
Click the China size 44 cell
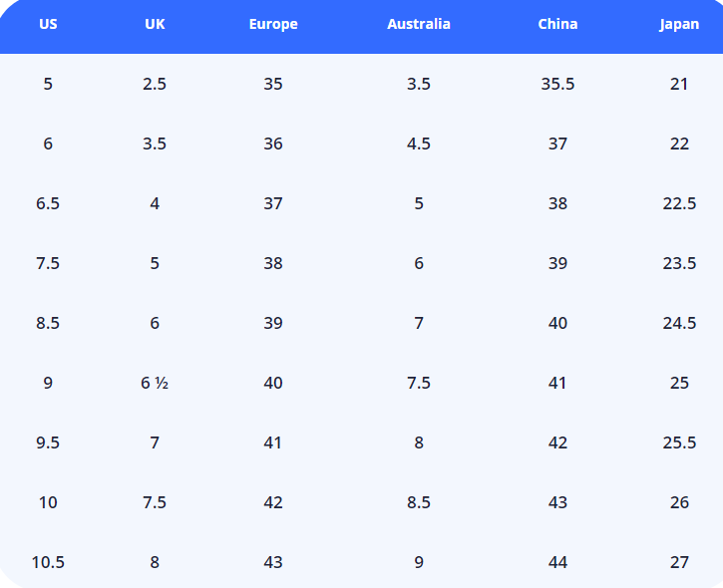(x=557, y=562)
